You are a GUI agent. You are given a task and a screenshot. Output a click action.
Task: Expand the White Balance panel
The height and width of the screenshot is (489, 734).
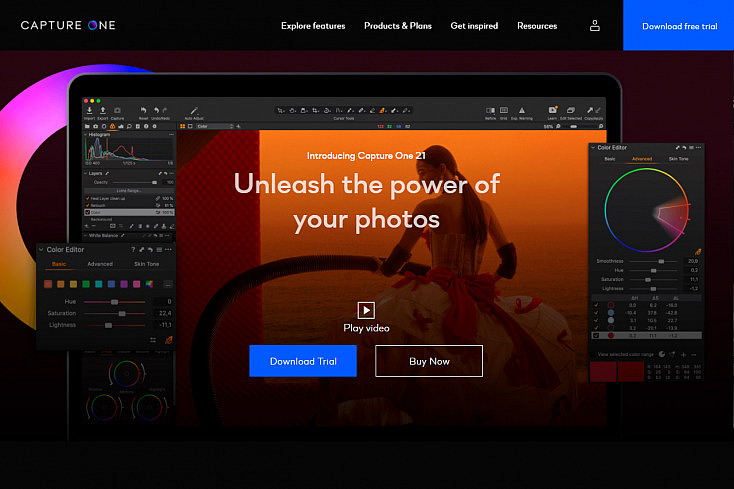[85, 235]
